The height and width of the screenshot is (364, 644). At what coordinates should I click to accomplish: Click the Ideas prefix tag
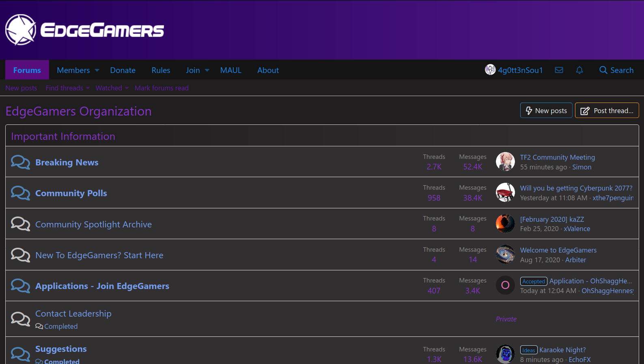click(x=529, y=350)
